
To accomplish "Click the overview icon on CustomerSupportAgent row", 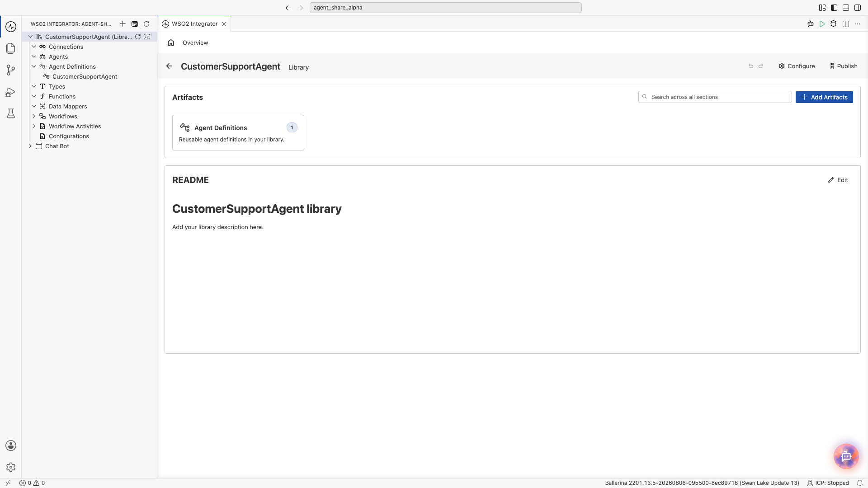I will pos(147,37).
